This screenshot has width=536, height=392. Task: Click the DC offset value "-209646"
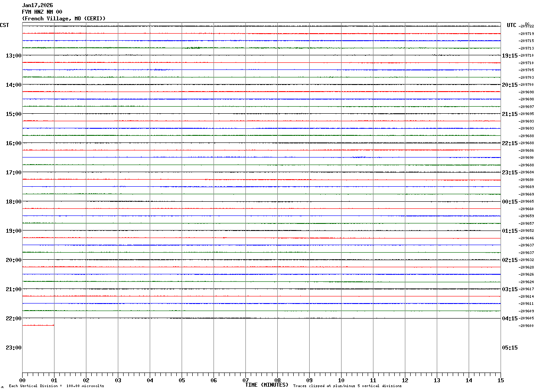coord(527,238)
